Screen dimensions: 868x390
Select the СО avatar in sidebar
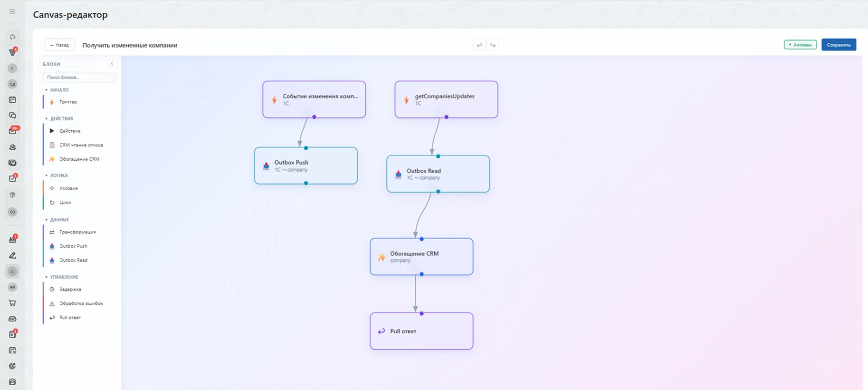pyautogui.click(x=12, y=212)
